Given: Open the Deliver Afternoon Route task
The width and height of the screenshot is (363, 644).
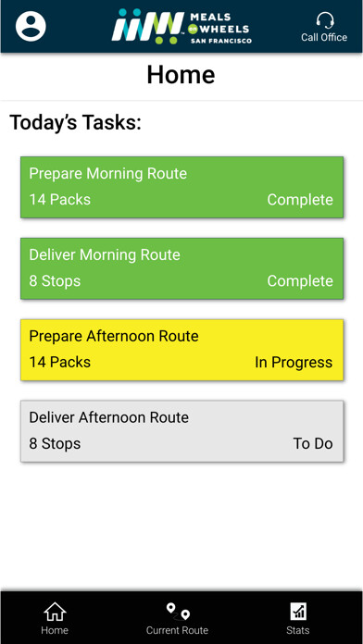Looking at the screenshot, I should click(181, 431).
